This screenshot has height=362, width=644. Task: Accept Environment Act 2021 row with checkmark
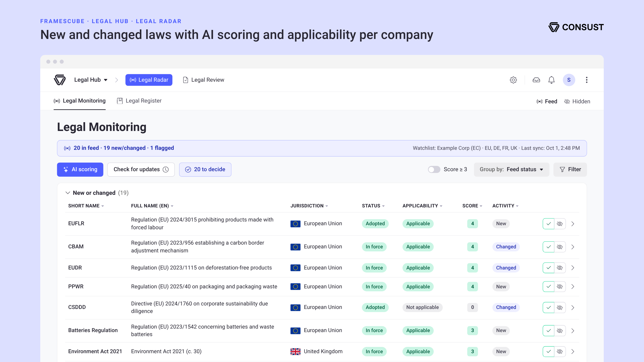point(548,351)
